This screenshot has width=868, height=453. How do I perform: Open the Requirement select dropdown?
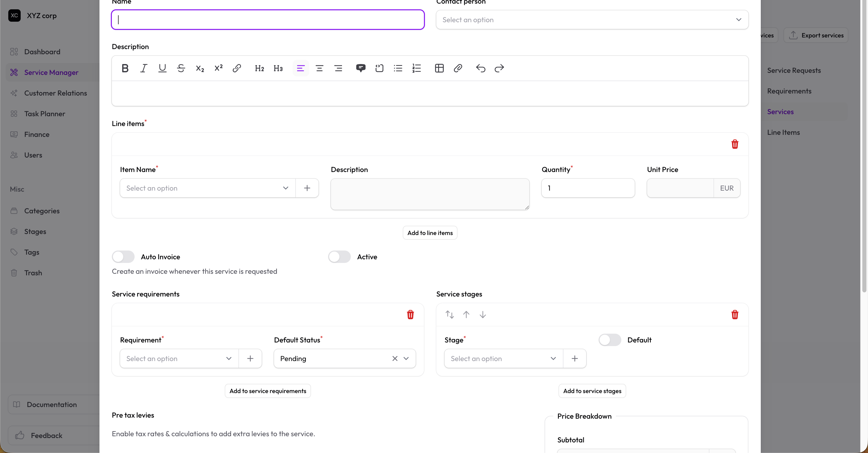[179, 358]
